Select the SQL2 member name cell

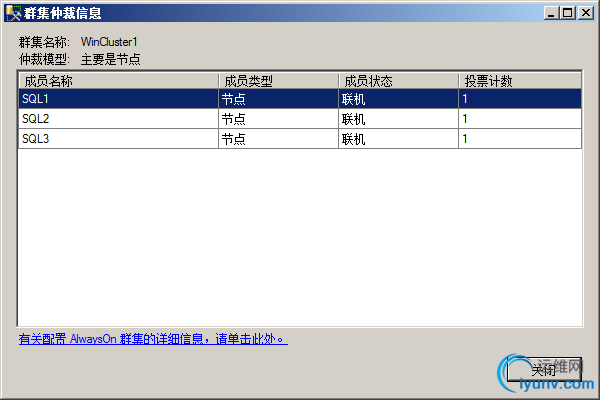pos(118,119)
